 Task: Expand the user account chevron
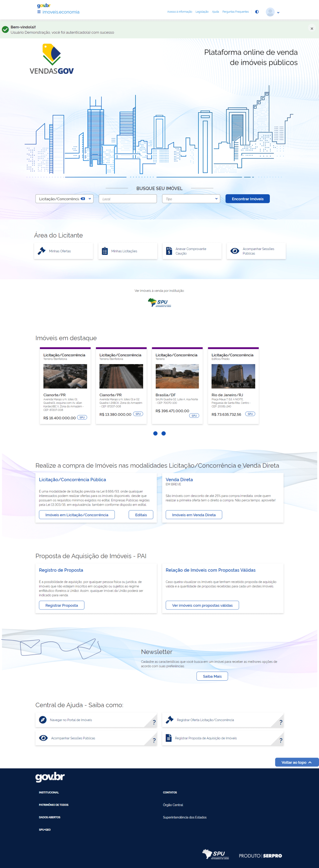(278, 12)
